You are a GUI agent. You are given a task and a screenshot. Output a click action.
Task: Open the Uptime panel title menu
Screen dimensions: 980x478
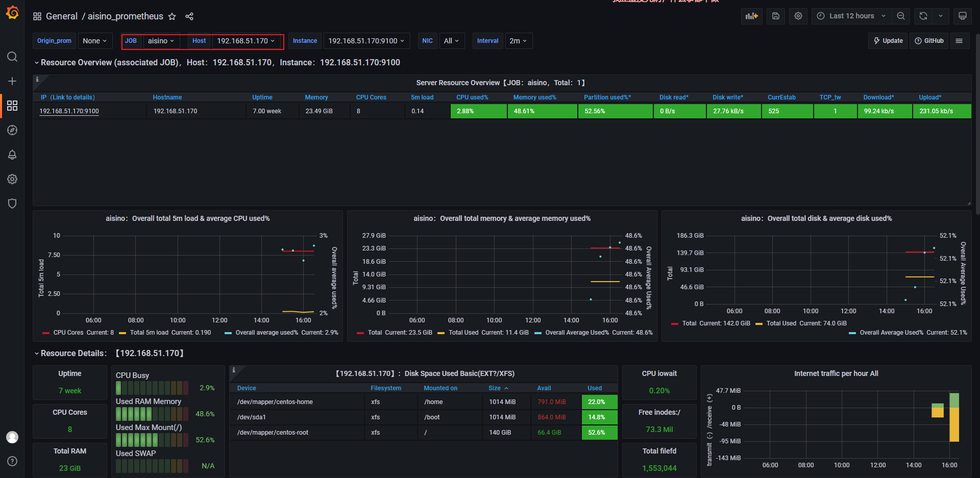70,373
